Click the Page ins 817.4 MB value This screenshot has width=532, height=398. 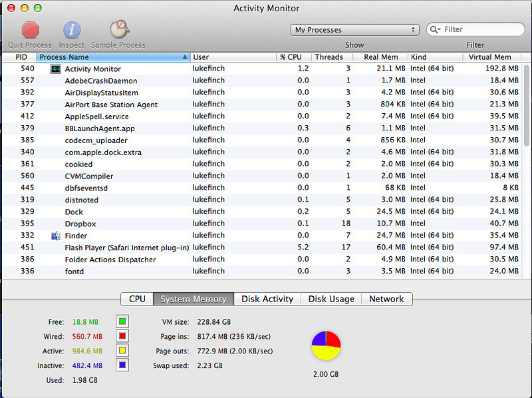(234, 336)
